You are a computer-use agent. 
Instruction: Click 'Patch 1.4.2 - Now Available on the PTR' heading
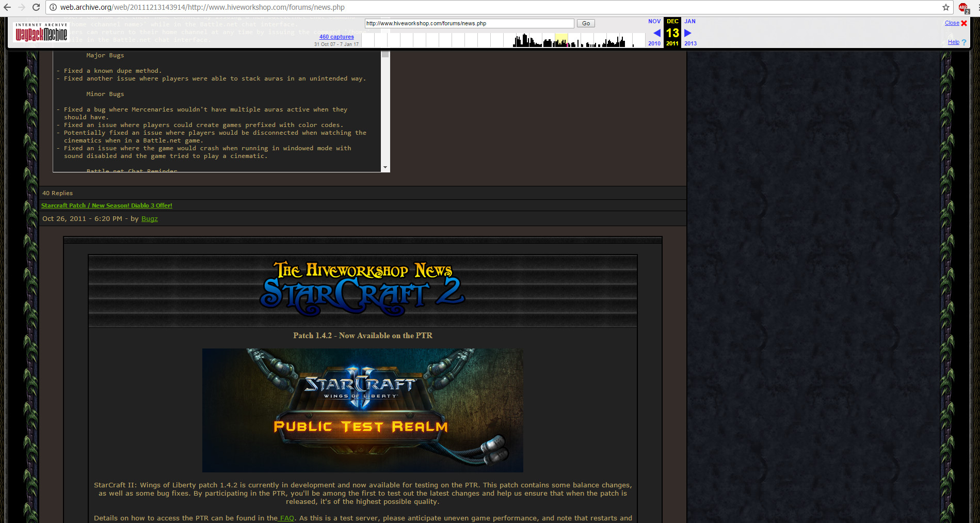[363, 336]
